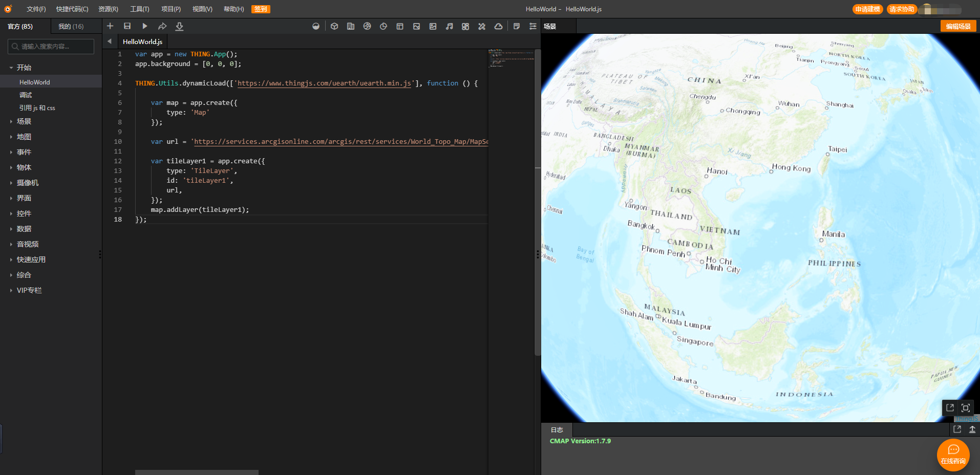The height and width of the screenshot is (475, 980).
Task: Open the note page icon in toolbar
Action: click(517, 26)
